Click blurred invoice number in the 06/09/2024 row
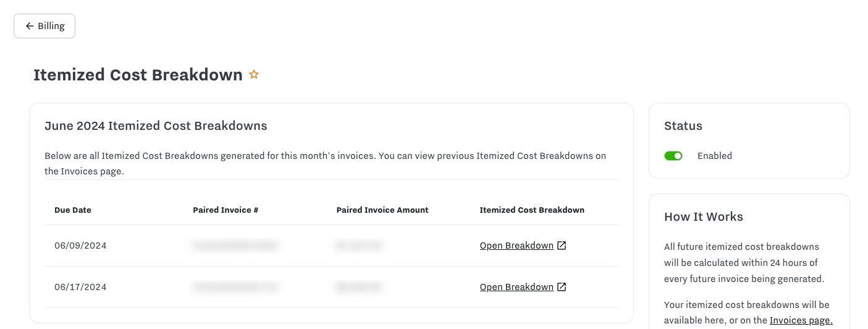 click(x=235, y=246)
